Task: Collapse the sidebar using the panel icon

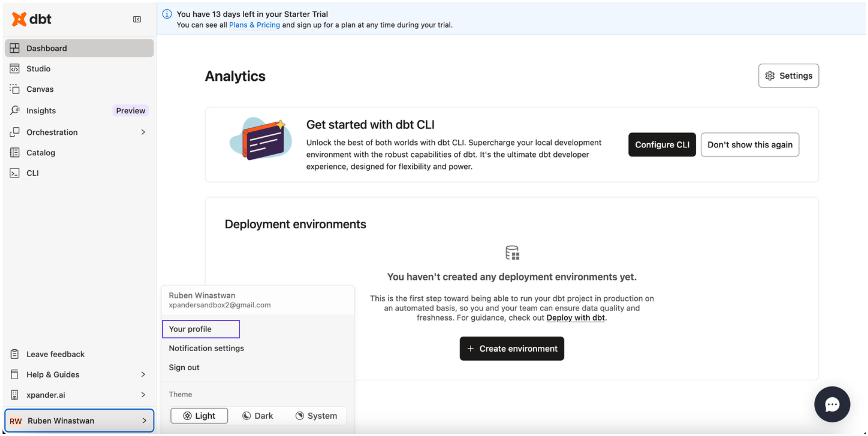Action: [x=137, y=19]
